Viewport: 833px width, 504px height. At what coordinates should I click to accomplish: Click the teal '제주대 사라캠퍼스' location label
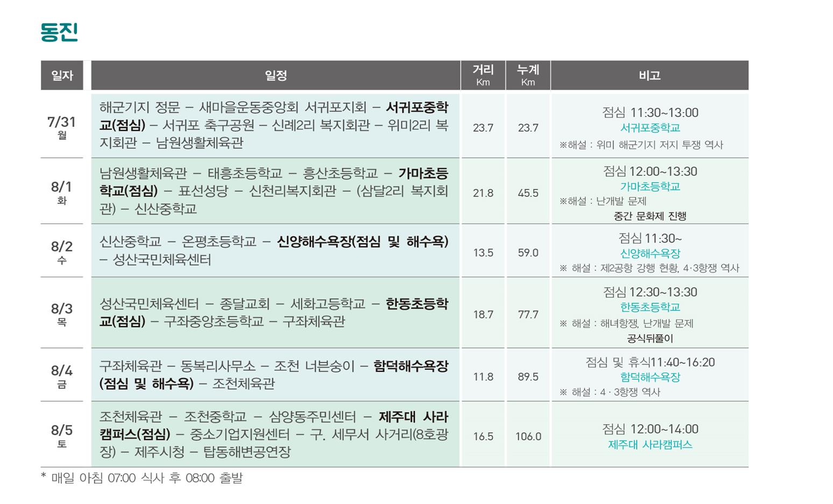(650, 445)
